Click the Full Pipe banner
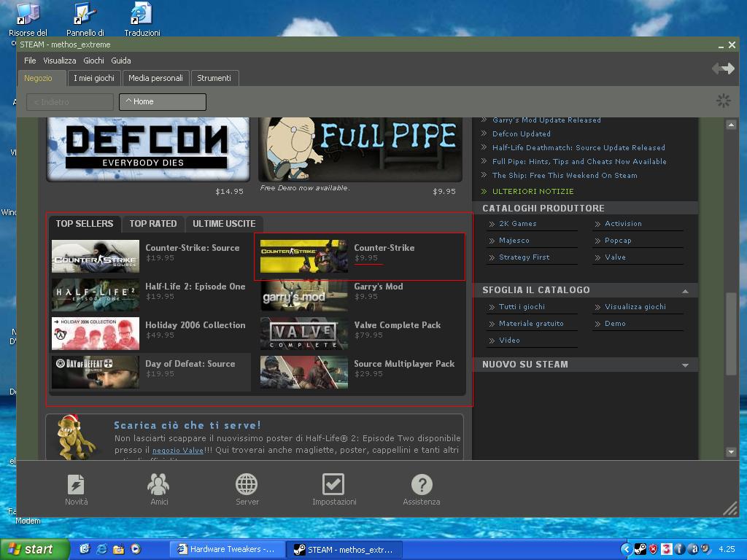This screenshot has width=747, height=560. click(360, 149)
